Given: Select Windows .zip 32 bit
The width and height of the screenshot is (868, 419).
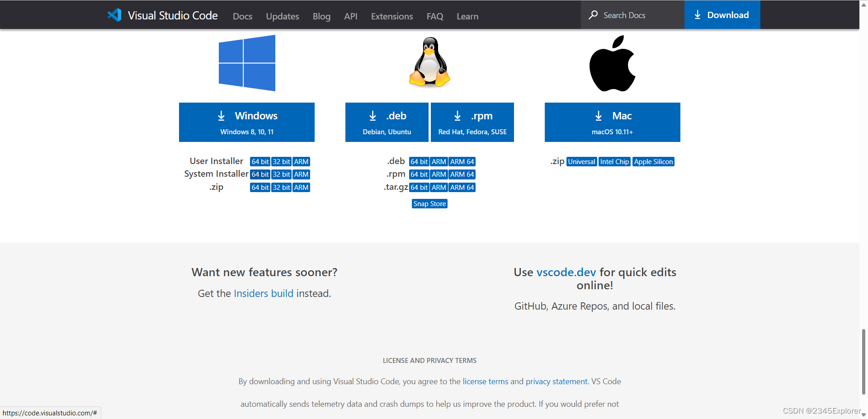Looking at the screenshot, I should click(281, 188).
